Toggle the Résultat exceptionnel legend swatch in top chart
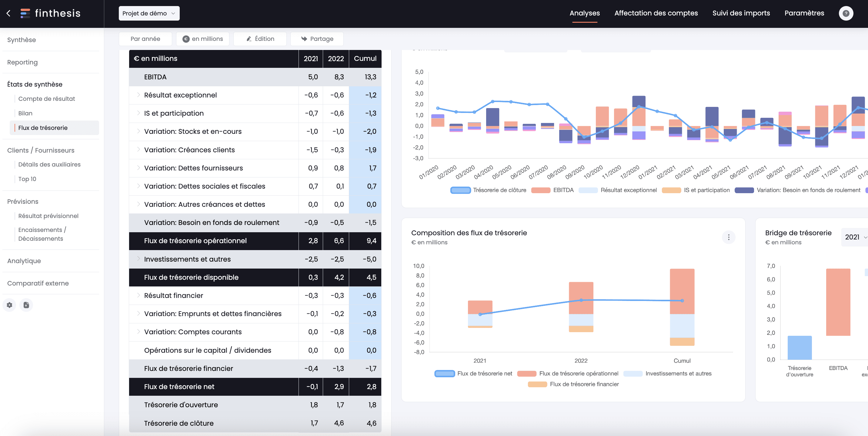This screenshot has width=868, height=436. point(588,190)
